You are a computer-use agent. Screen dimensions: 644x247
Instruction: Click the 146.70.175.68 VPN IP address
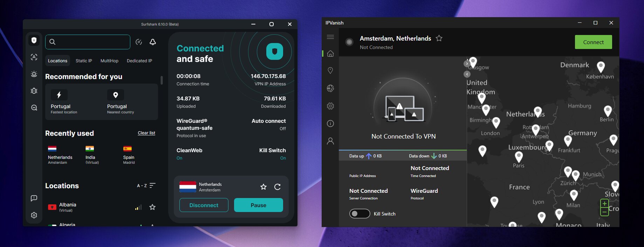point(268,76)
